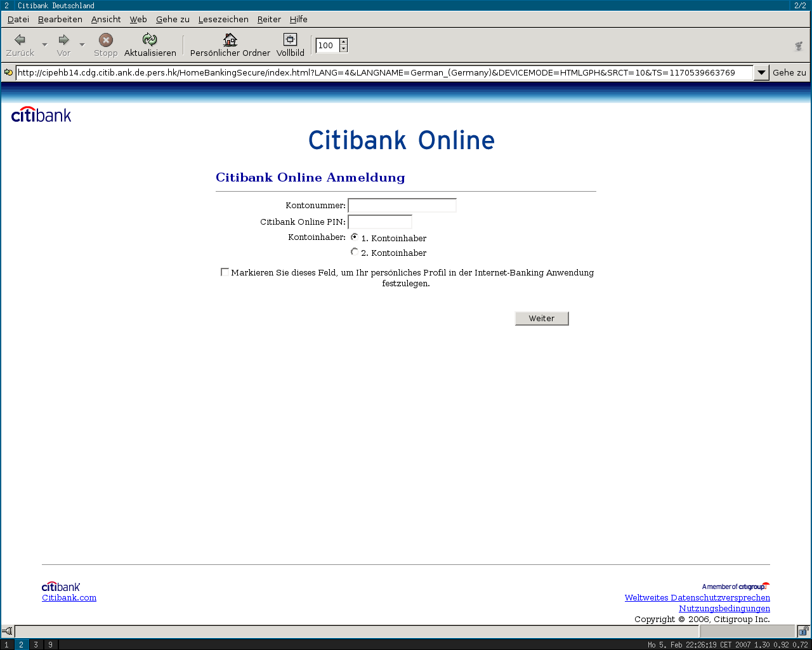This screenshot has height=650, width=812.
Task: Switch to workspace 2 in taskbar
Action: pos(21,645)
